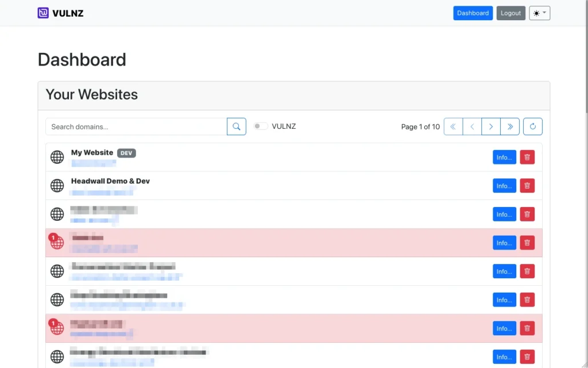Delete Headwall Demo & Dev via trash icon
The height and width of the screenshot is (368, 588).
pyautogui.click(x=527, y=185)
